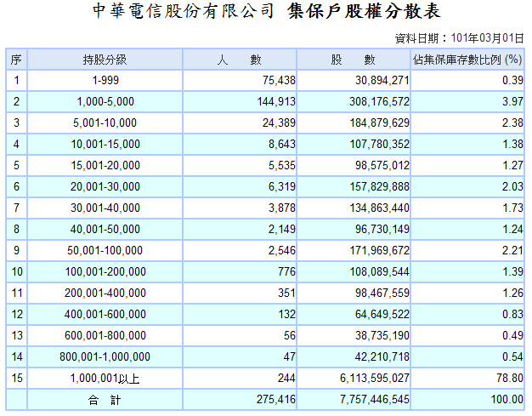Screen dimensions: 532x416
Task: Click the 序 column header
Action: [x=16, y=60]
